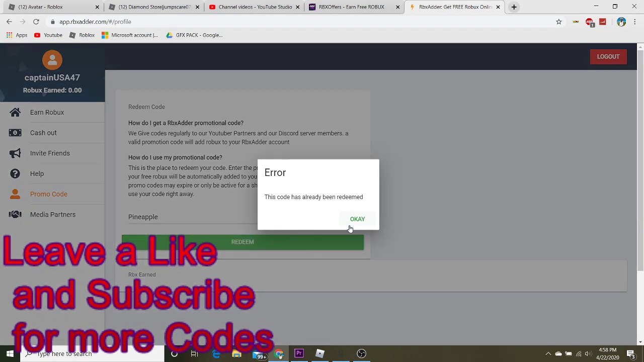Bookmark this page with the star

coord(558,22)
